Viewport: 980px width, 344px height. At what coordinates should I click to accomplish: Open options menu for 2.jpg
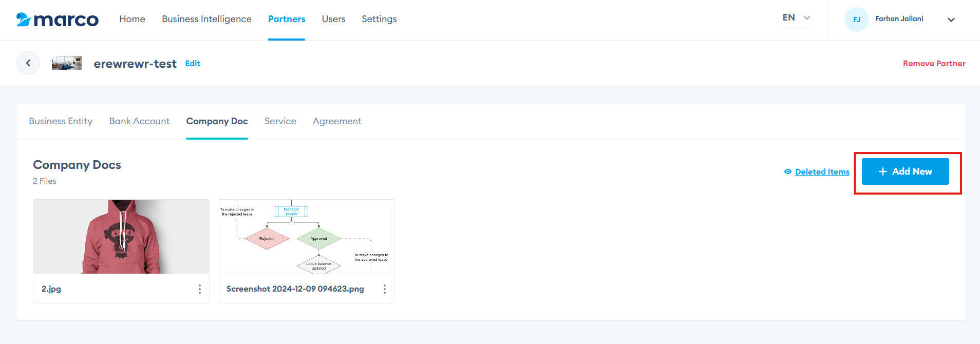(200, 289)
